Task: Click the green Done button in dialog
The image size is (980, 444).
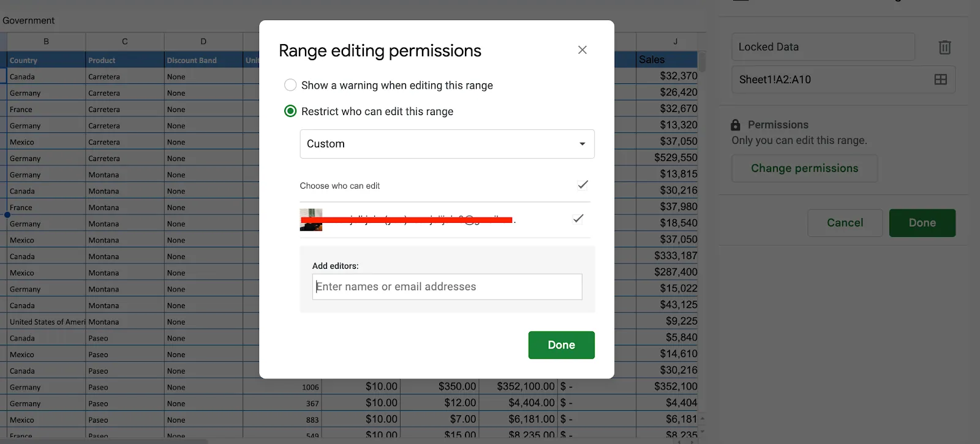Action: tap(561, 345)
